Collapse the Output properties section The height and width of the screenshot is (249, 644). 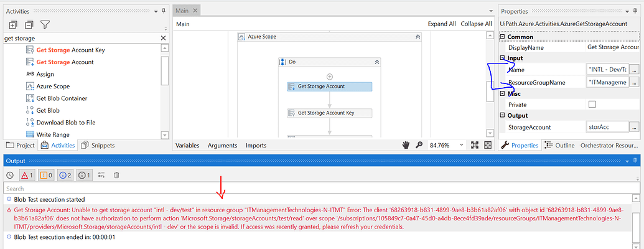click(x=502, y=115)
